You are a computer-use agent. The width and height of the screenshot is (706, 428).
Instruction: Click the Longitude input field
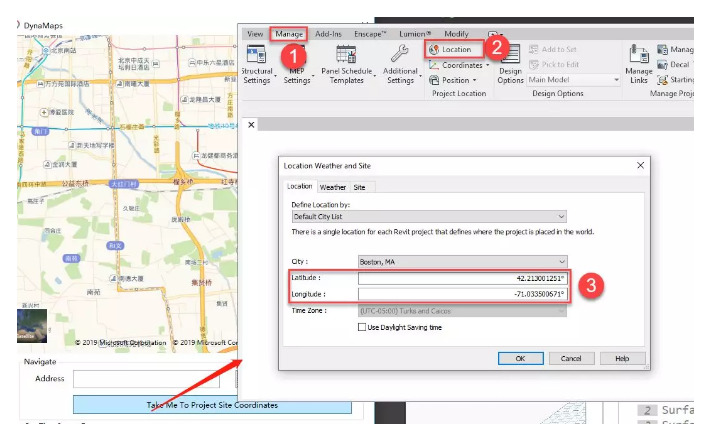click(462, 294)
